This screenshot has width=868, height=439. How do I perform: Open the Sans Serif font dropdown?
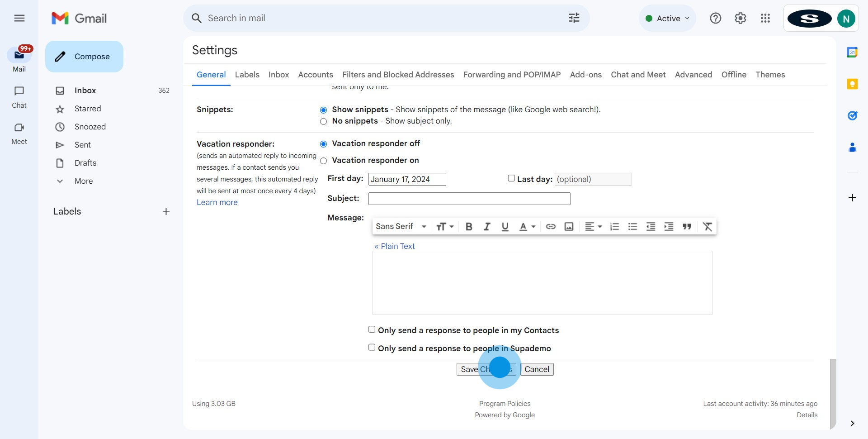tap(401, 227)
